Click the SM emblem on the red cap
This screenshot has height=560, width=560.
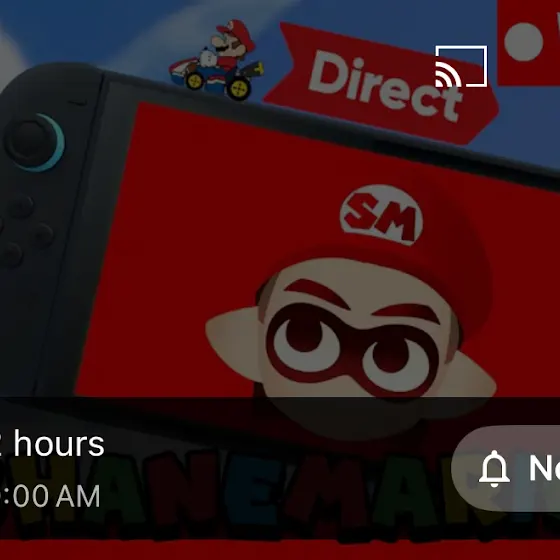coord(381,215)
